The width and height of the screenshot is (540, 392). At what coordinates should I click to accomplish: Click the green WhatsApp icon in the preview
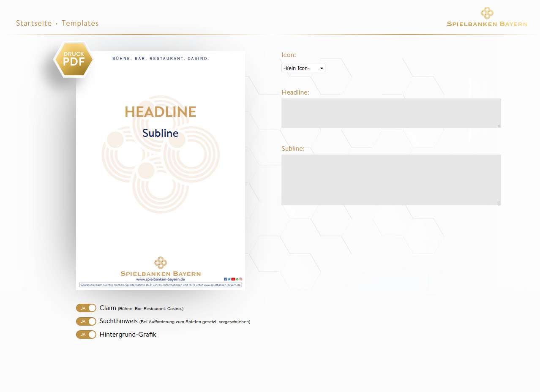coord(237,279)
